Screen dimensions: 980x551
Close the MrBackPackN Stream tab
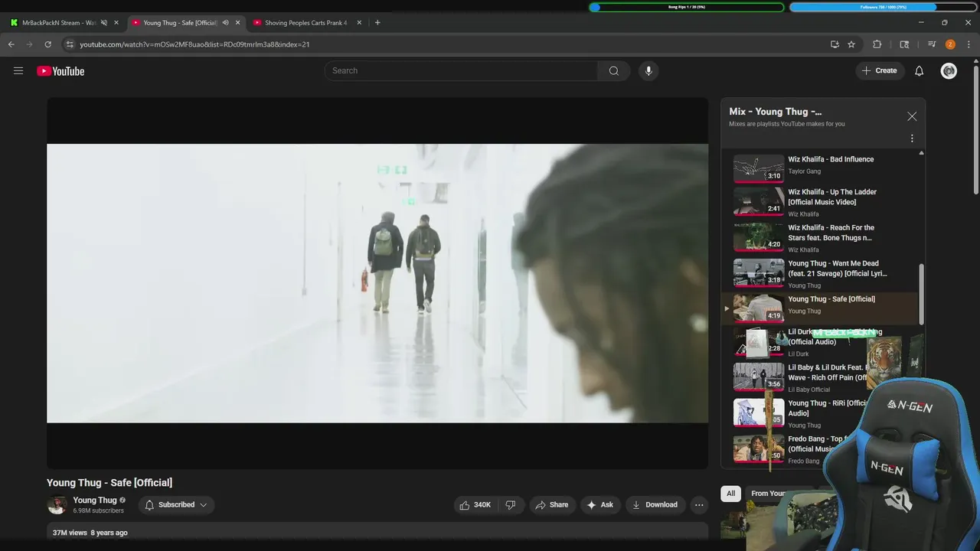tap(116, 23)
